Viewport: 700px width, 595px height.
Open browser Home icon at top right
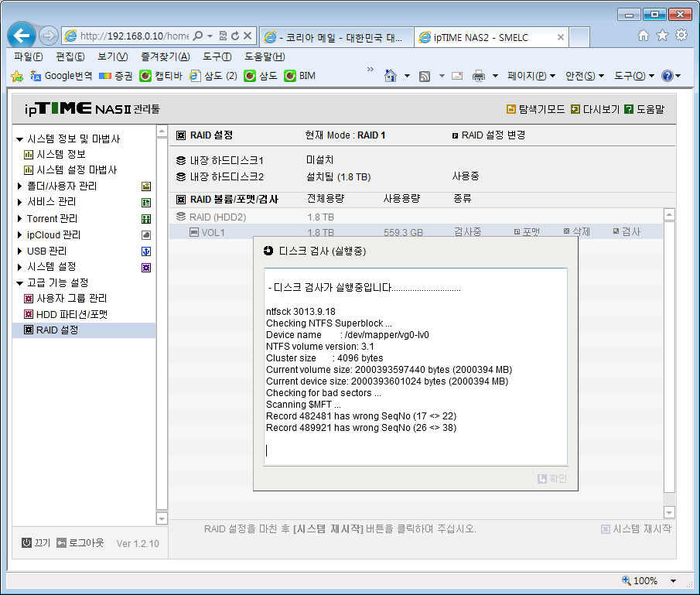[x=643, y=36]
